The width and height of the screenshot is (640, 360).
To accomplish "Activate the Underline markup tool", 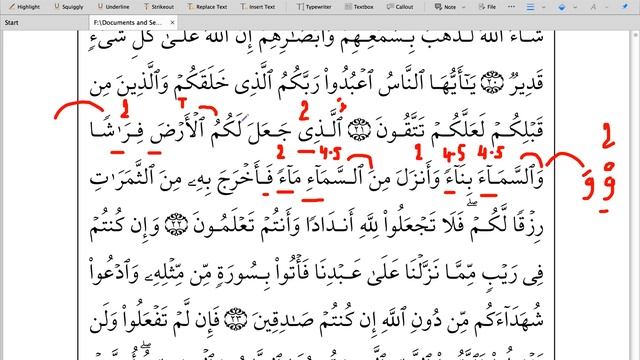I will click(113, 7).
